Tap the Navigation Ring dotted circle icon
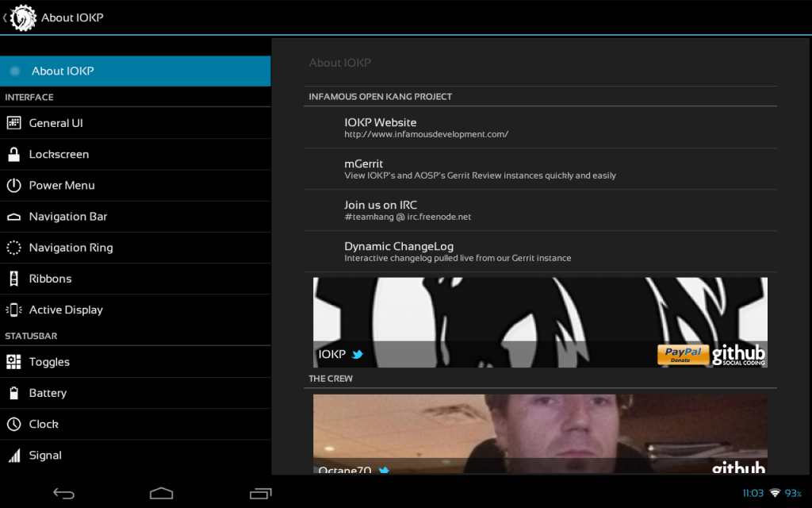Image resolution: width=812 pixels, height=508 pixels. [14, 248]
